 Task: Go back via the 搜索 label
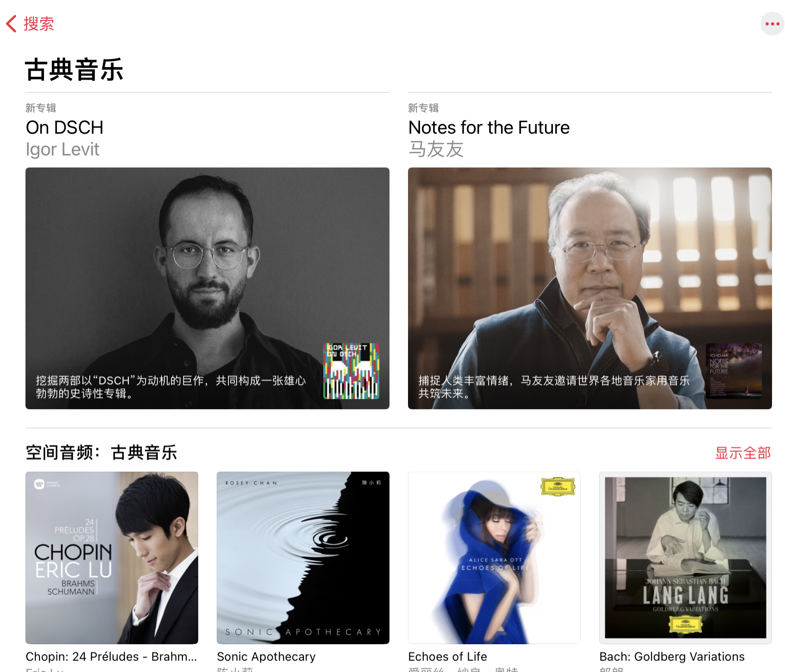click(39, 24)
